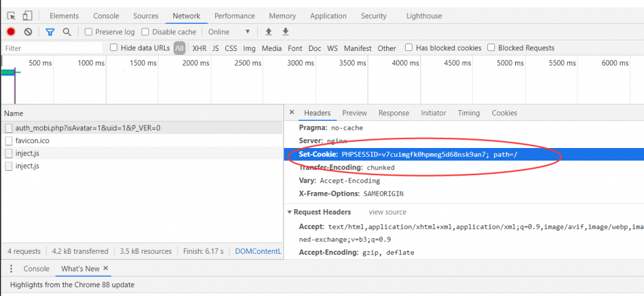The image size is (644, 296).
Task: Switch to the Elements tab
Action: [x=64, y=16]
